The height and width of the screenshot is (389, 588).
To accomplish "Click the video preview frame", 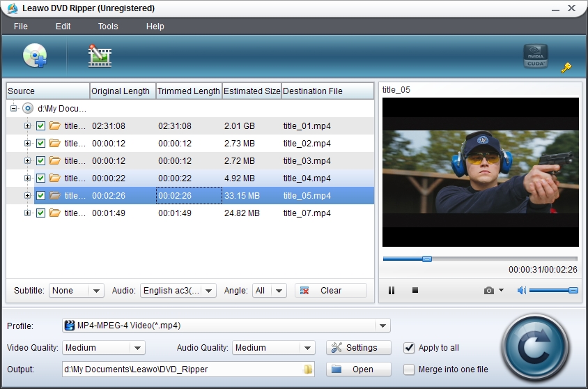I will [481, 172].
